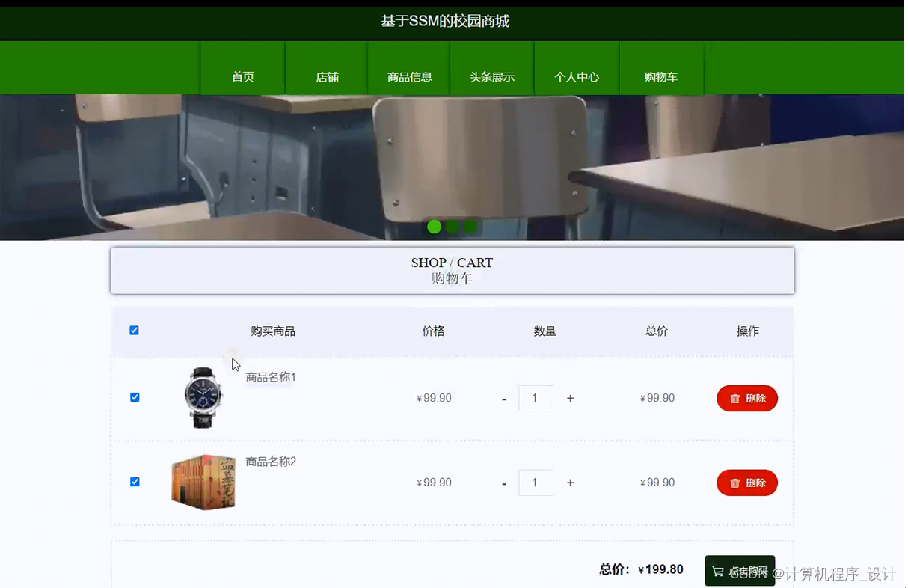Focus the quantity field for 商品名称1
This screenshot has height=588, width=908.
(536, 398)
